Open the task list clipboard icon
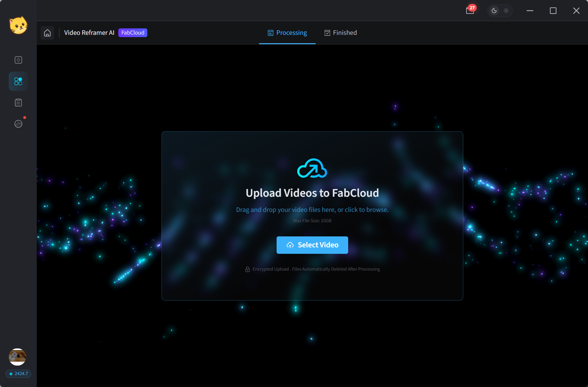Viewport: 588px width, 387px height. (18, 103)
